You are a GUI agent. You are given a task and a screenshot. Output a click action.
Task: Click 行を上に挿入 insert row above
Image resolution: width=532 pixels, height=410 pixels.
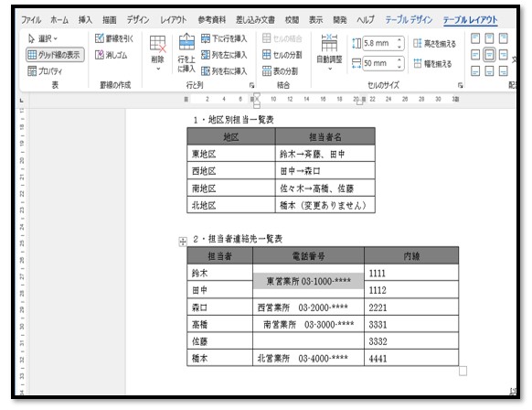[x=186, y=53]
